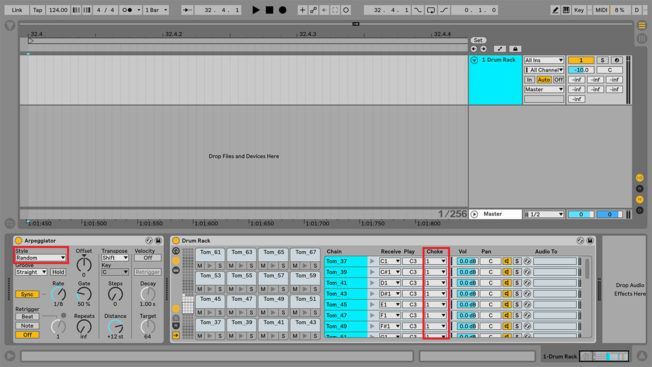Preview the Tom_45 pad with play arrow
Image resolution: width=652 pixels, height=367 pixels.
point(210,312)
